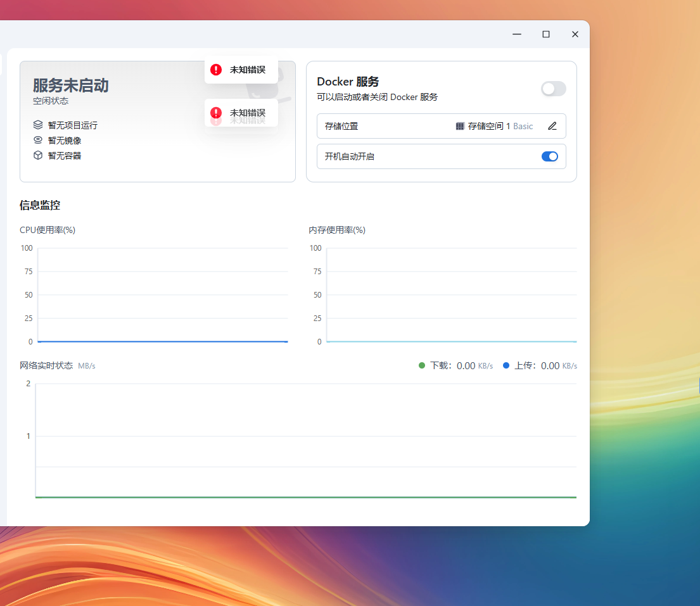This screenshot has width=700, height=606.
Task: Click the container cube icon beside 暂无容器
Action: [x=37, y=155]
